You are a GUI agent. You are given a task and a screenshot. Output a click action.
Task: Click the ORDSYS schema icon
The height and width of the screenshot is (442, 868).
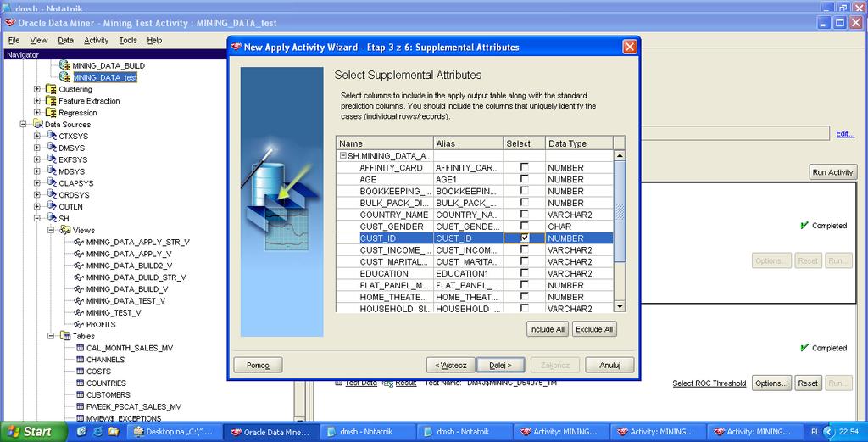pos(52,195)
